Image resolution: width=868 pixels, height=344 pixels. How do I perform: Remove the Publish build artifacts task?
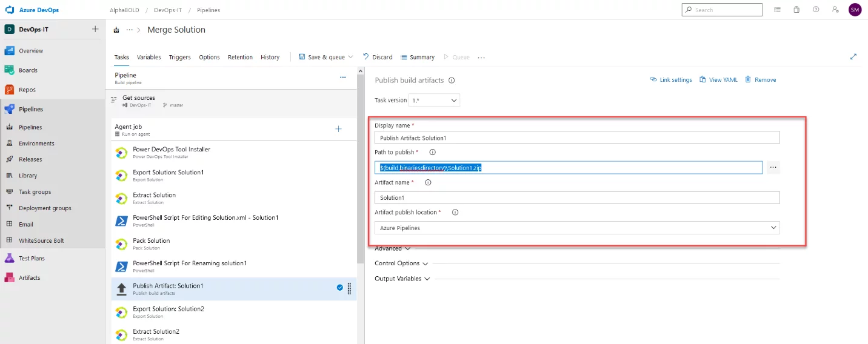point(760,80)
